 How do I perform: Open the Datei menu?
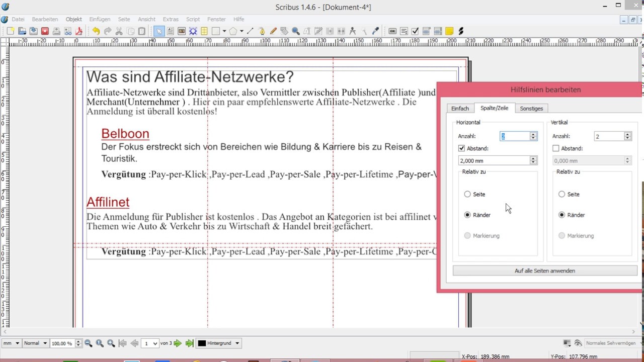18,19
